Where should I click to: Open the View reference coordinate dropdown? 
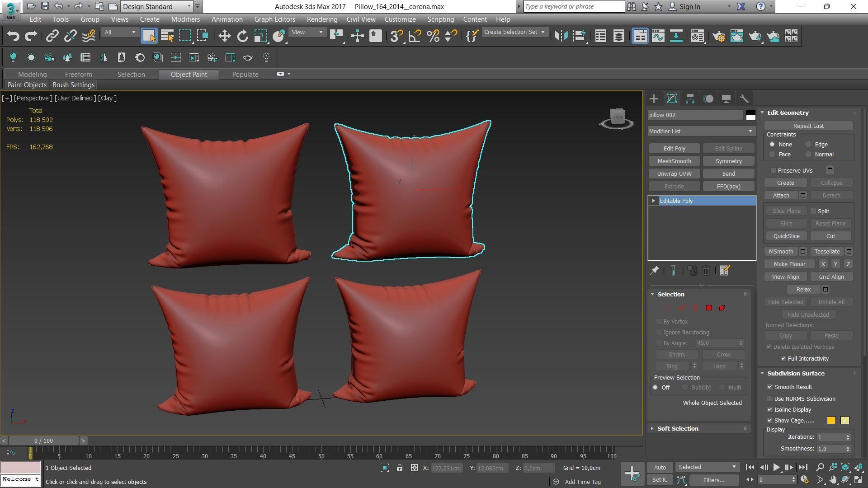tap(307, 33)
